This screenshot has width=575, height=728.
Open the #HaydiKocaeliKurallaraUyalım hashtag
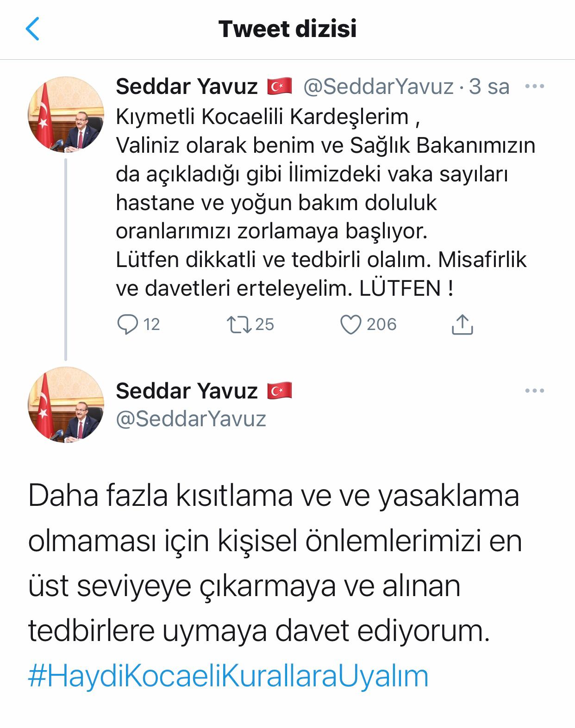pyautogui.click(x=228, y=676)
